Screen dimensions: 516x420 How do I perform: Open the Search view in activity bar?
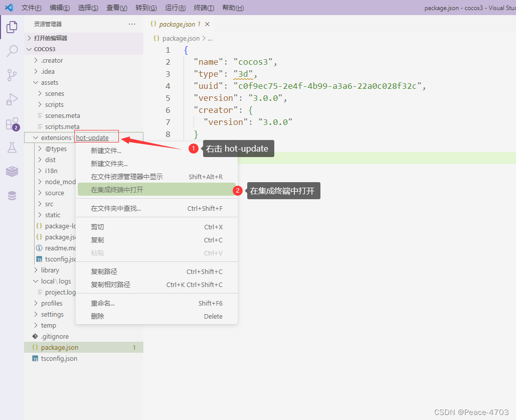pos(12,51)
